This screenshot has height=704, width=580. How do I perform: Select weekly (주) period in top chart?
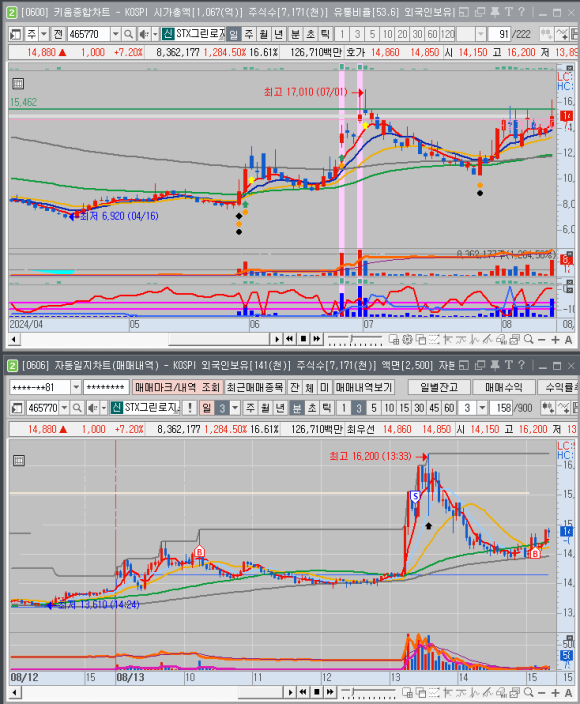pos(249,34)
